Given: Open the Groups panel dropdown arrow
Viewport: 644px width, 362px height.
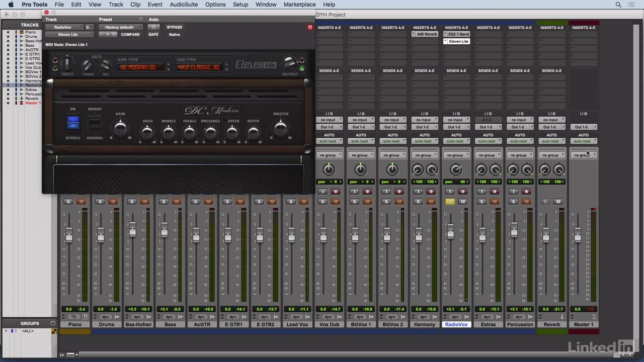Looking at the screenshot, I should tap(53, 323).
